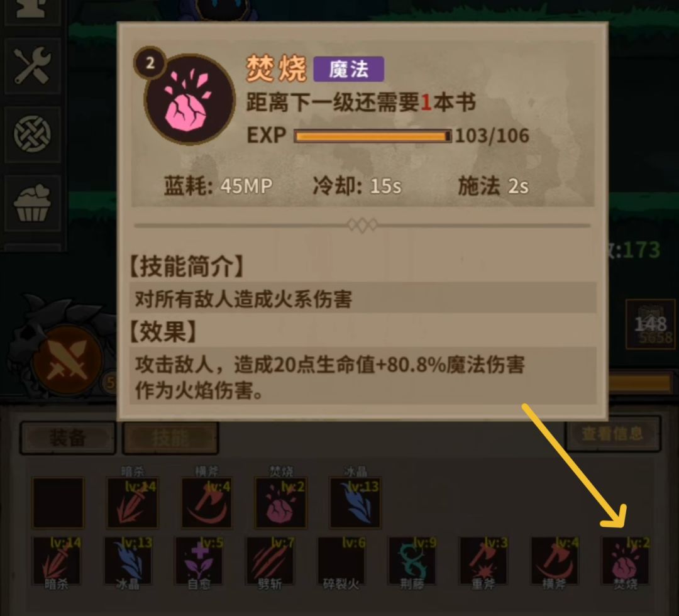Click equipped 暗杀 lv:14 skill slot
The height and width of the screenshot is (616, 679).
click(133, 503)
